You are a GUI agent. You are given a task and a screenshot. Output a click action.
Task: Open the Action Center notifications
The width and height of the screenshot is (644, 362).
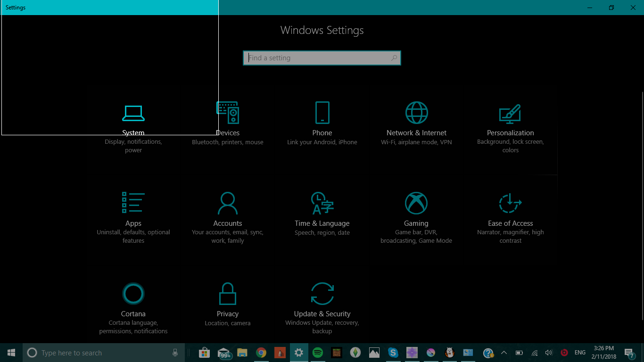click(629, 352)
